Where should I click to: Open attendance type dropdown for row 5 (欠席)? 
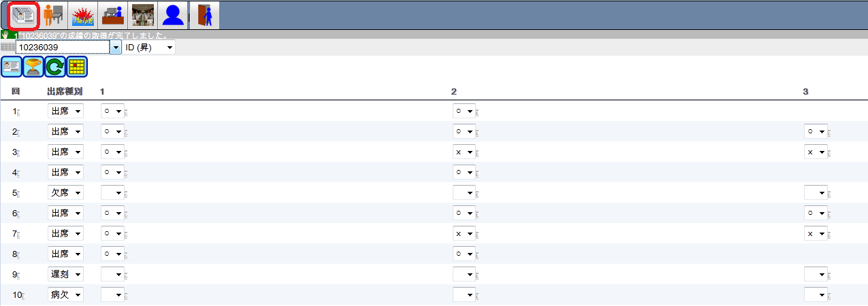pyautogui.click(x=65, y=192)
